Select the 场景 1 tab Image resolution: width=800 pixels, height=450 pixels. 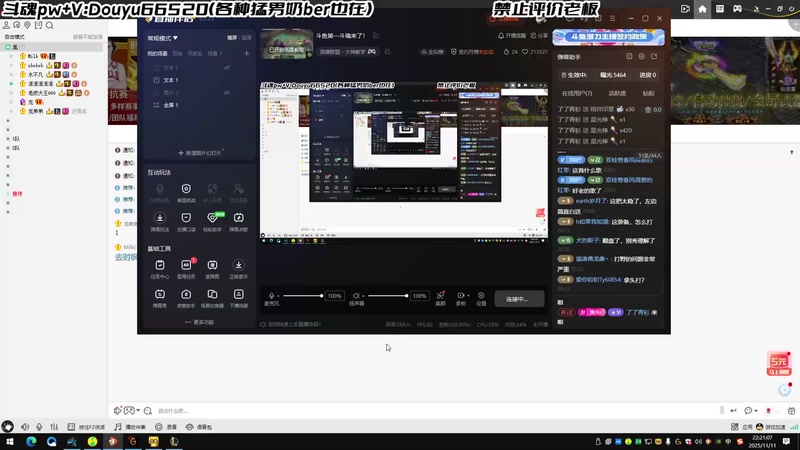(214, 53)
